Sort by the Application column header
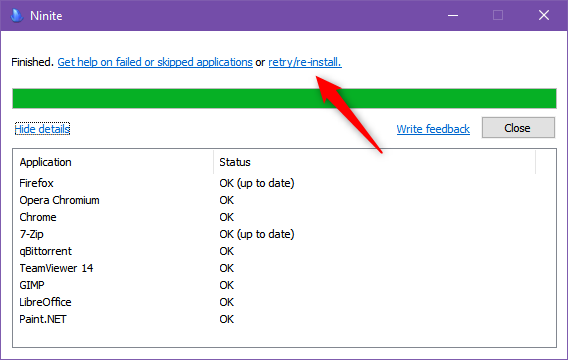568x360 pixels. pyautogui.click(x=113, y=162)
